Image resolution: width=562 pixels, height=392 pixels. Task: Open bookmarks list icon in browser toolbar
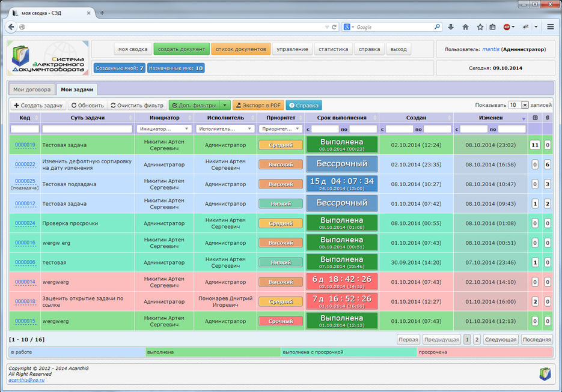[493, 27]
